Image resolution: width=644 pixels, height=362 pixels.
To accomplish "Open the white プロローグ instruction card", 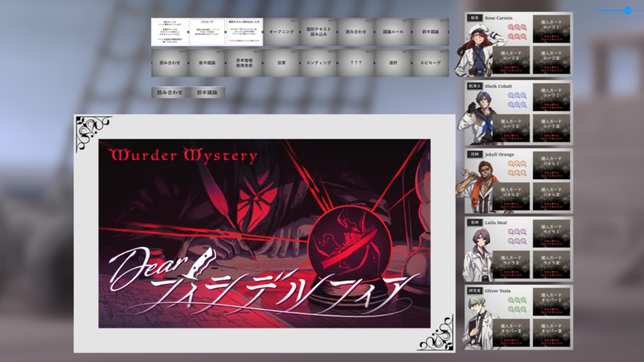I will coord(207,31).
